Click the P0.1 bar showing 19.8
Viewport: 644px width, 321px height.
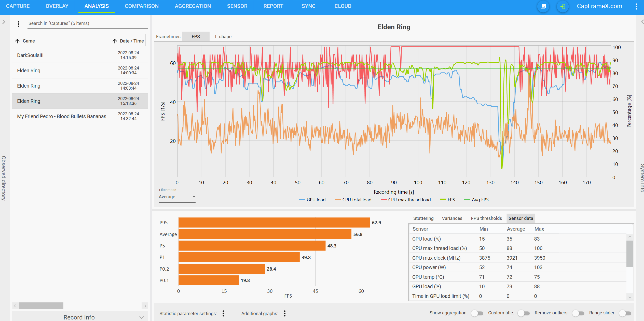click(209, 280)
